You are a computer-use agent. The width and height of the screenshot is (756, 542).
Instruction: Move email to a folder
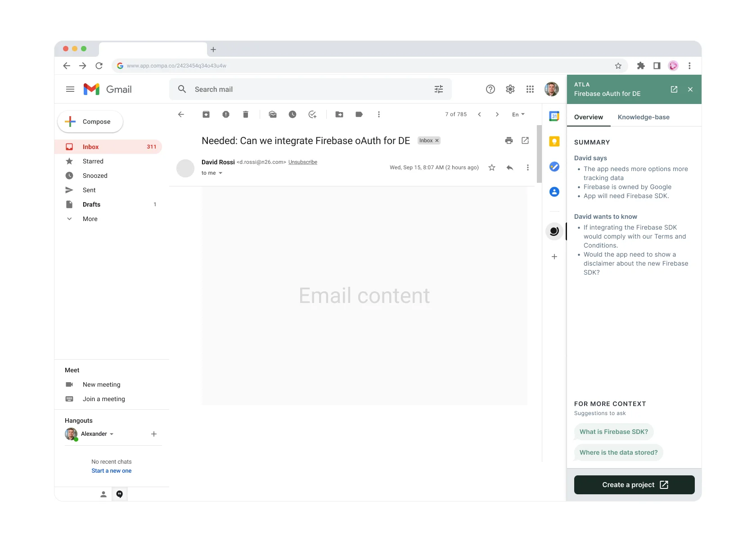(x=339, y=114)
